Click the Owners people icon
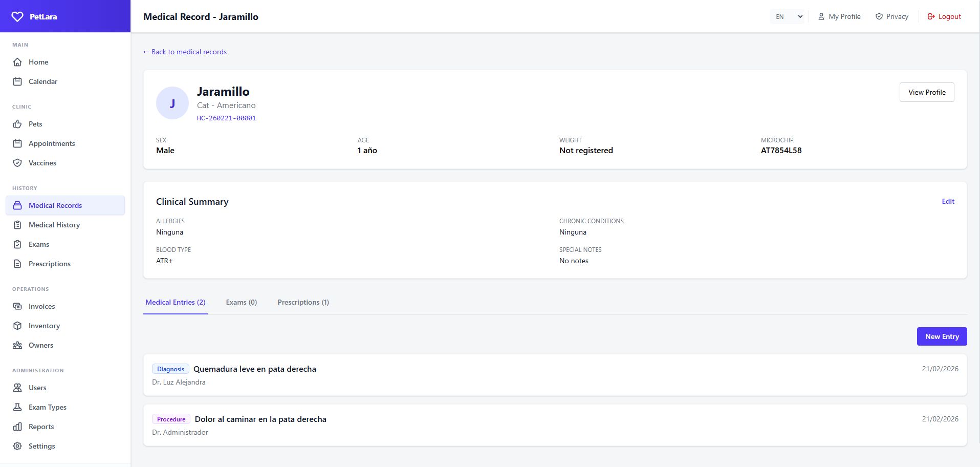This screenshot has height=467, width=980. tap(17, 345)
